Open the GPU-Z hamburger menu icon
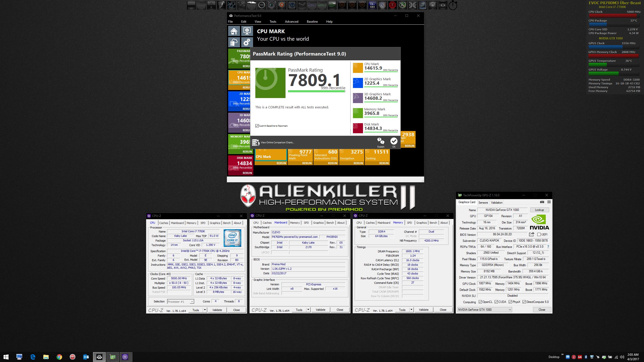 (549, 202)
